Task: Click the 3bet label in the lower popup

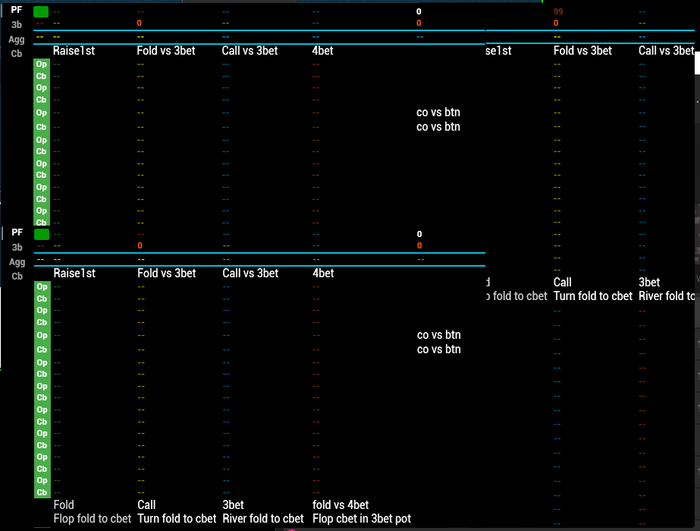Action: point(233,505)
